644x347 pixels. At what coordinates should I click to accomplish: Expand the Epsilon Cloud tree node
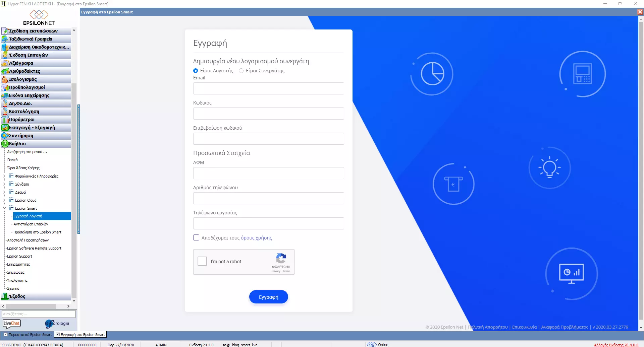click(4, 200)
